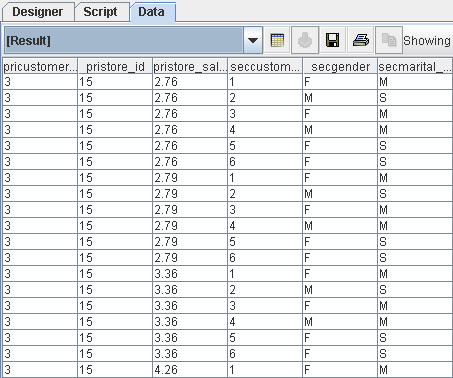Save results with the floppy disk icon

tap(332, 40)
